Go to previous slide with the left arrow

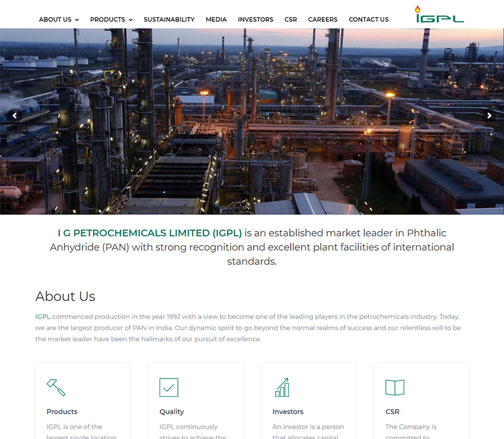click(14, 116)
